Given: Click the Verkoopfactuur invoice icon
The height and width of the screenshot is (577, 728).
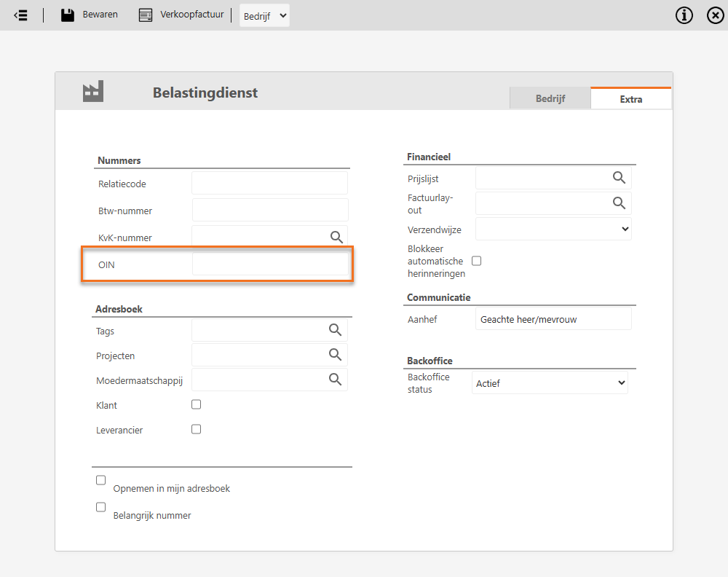Looking at the screenshot, I should pyautogui.click(x=146, y=15).
